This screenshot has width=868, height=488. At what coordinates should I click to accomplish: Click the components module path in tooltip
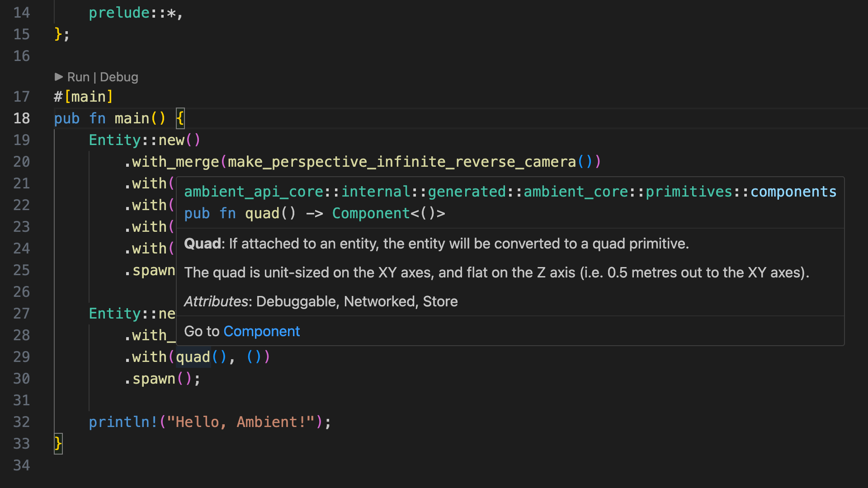point(793,192)
